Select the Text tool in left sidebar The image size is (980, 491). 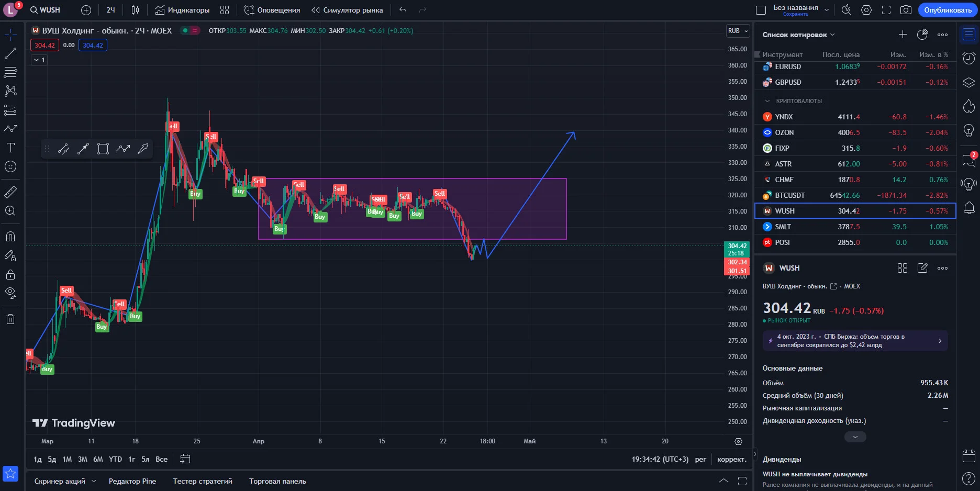pos(10,148)
